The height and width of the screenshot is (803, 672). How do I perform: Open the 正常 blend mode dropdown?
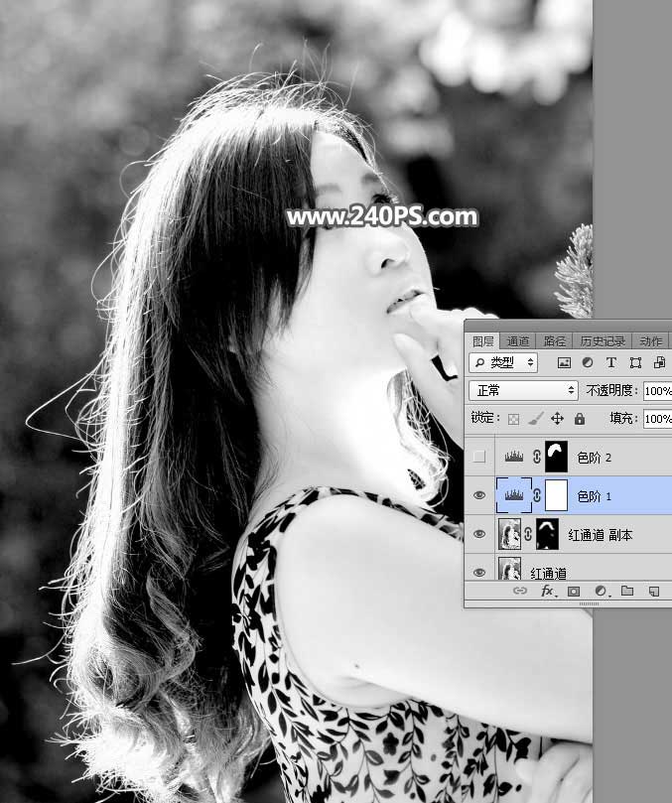523,391
